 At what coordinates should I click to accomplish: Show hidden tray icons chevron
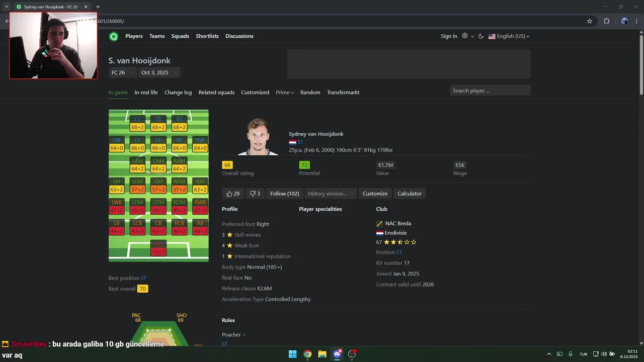tap(549, 354)
